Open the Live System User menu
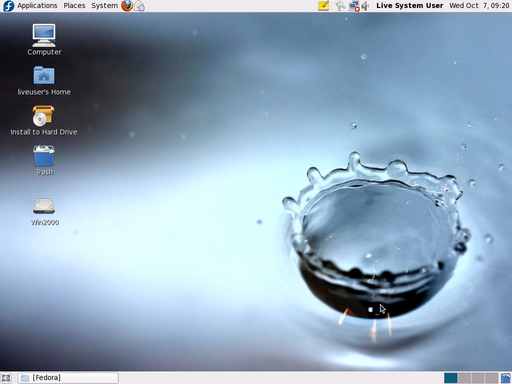 pyautogui.click(x=410, y=6)
